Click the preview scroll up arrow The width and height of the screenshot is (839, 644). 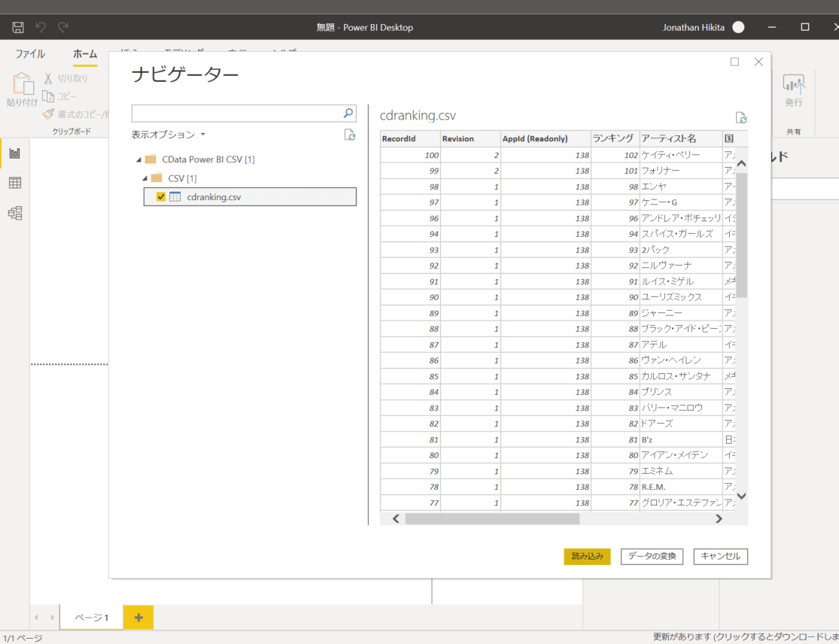[742, 164]
